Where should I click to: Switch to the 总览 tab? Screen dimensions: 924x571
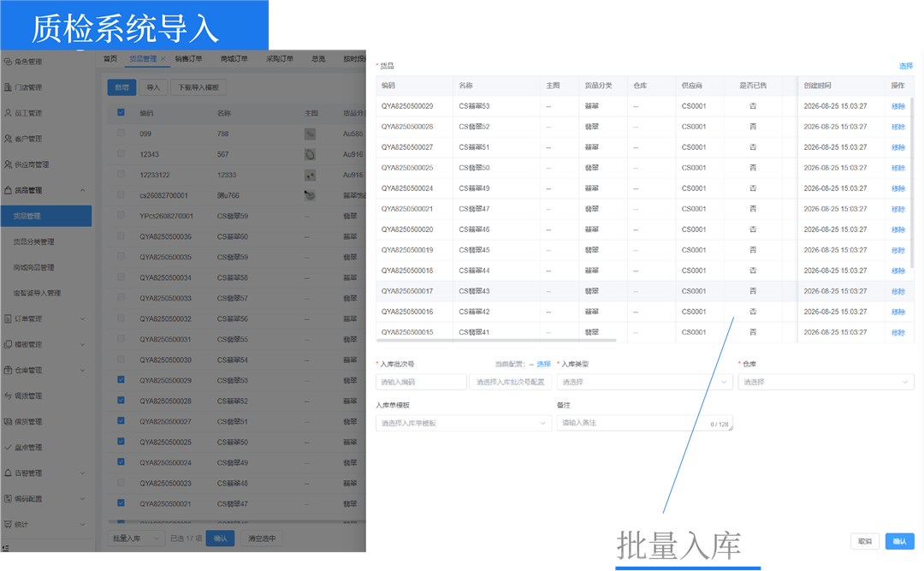click(318, 58)
